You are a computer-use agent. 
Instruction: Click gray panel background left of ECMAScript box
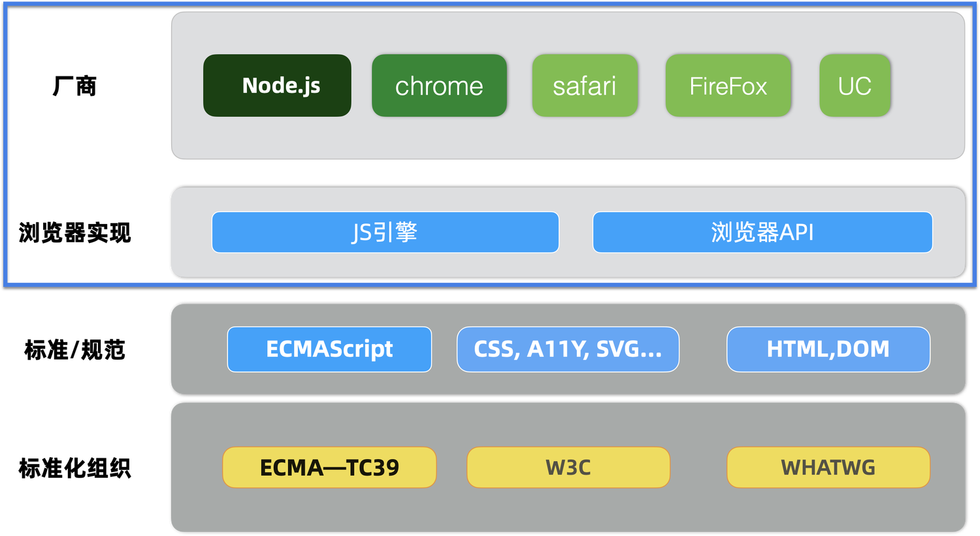[199, 349]
